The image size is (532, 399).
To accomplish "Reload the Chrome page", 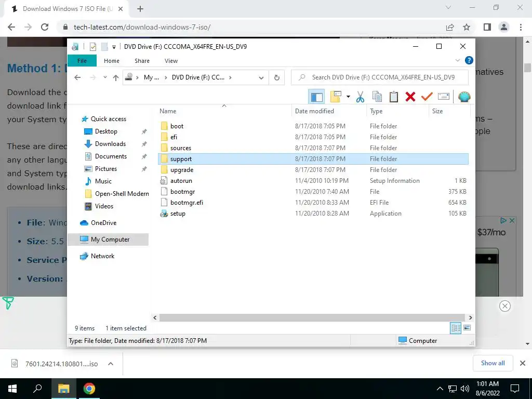I will pyautogui.click(x=45, y=27).
